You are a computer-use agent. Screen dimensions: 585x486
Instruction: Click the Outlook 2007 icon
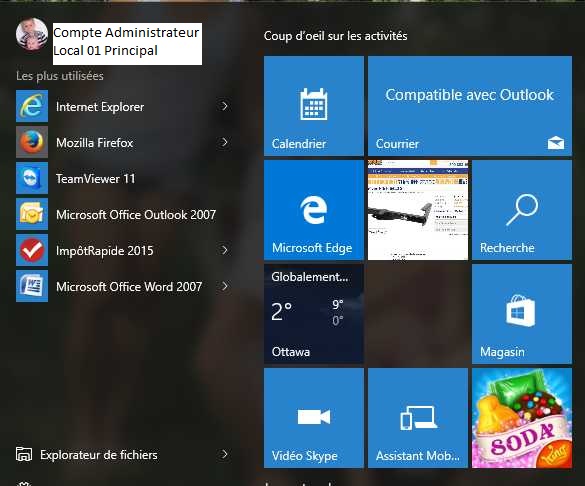[32, 214]
